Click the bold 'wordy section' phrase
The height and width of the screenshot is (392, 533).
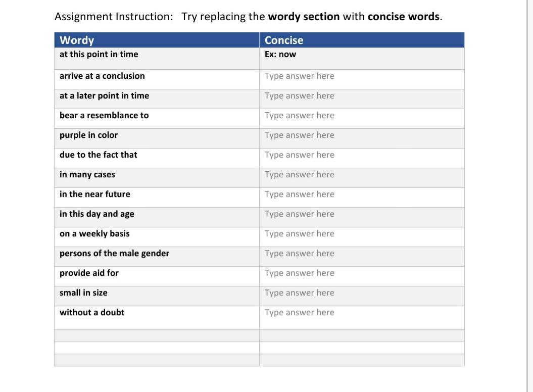pos(304,17)
